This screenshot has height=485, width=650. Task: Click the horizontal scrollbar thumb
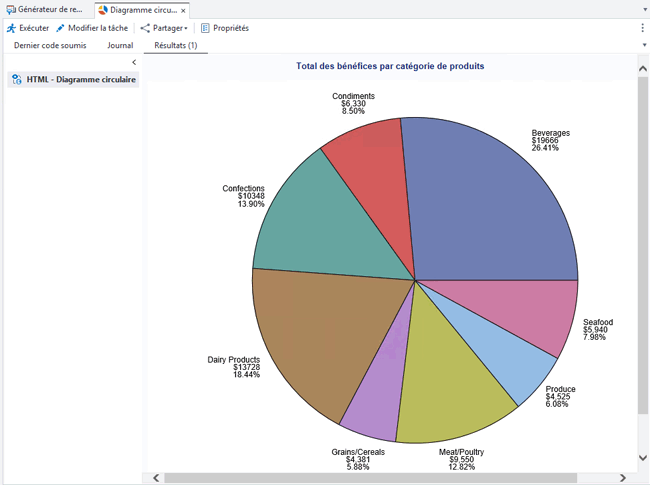point(370,478)
